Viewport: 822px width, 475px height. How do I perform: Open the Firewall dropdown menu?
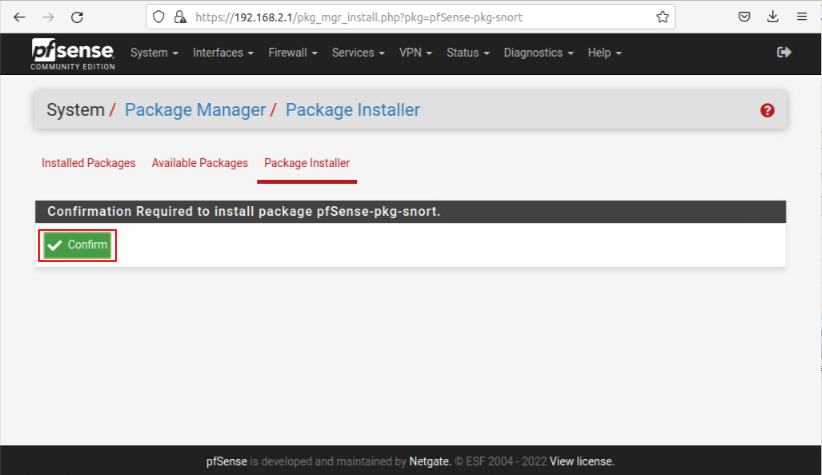coord(292,53)
